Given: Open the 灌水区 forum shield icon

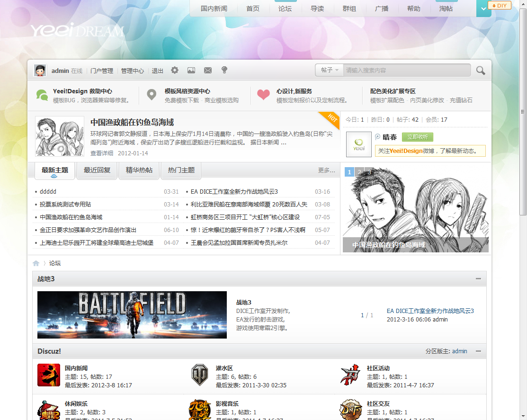Looking at the screenshot, I should 200,375.
